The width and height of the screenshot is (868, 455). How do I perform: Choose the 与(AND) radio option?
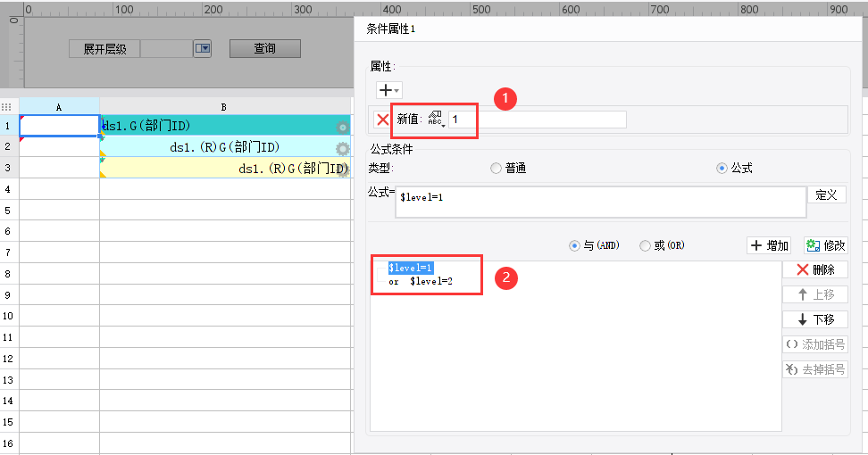(575, 245)
